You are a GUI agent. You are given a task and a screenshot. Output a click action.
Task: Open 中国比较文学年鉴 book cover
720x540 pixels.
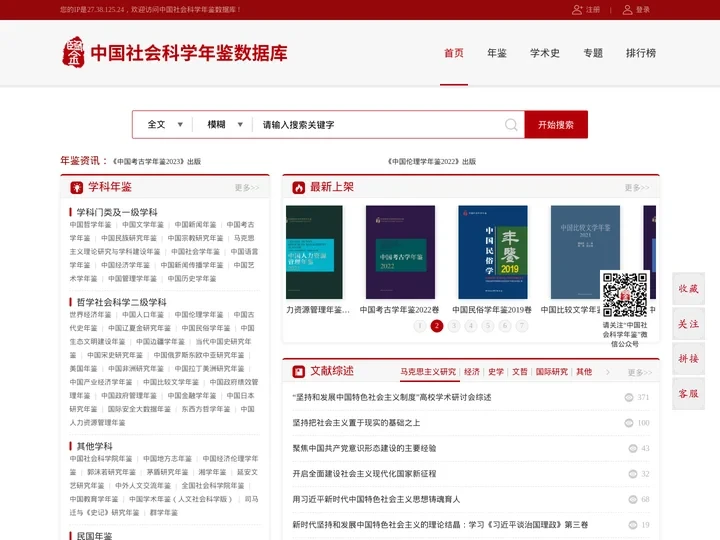pos(585,252)
